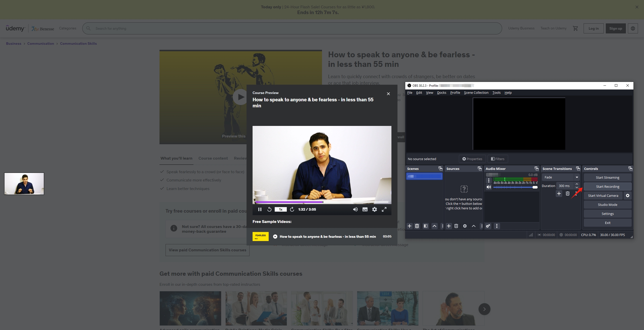
Task: Expand the OBS Sources panel add source dropdown
Action: coord(449,226)
